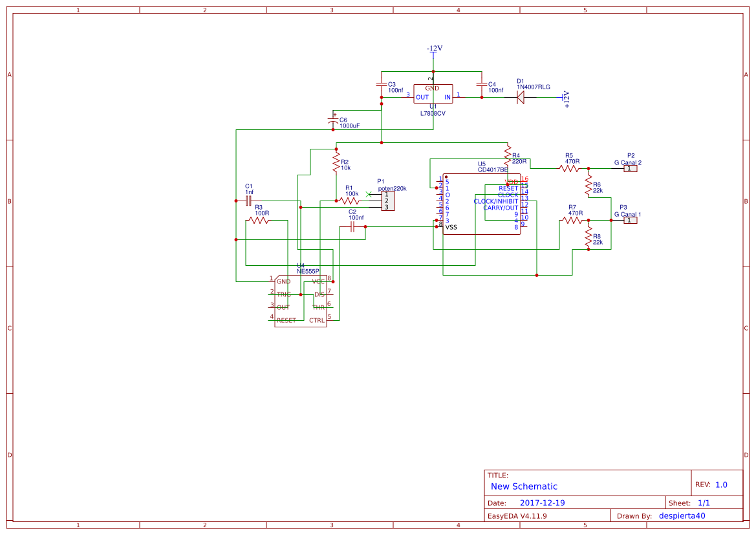Click the Sheet 1/1 field

pyautogui.click(x=702, y=501)
